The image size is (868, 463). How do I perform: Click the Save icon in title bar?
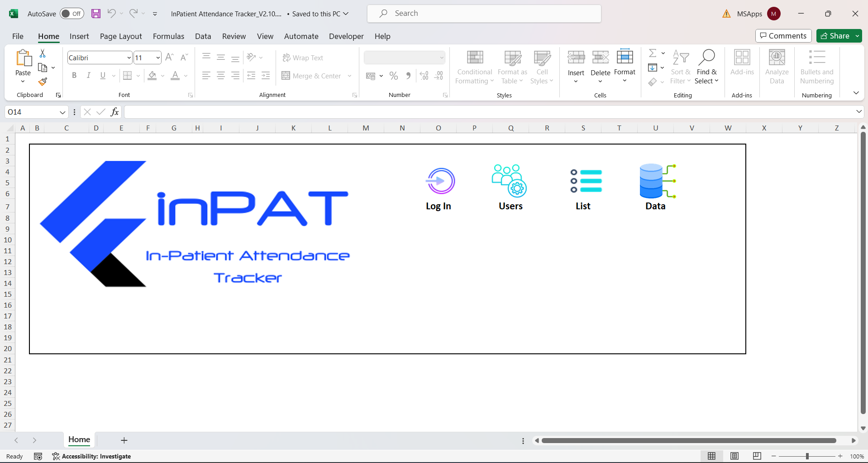[x=95, y=14]
